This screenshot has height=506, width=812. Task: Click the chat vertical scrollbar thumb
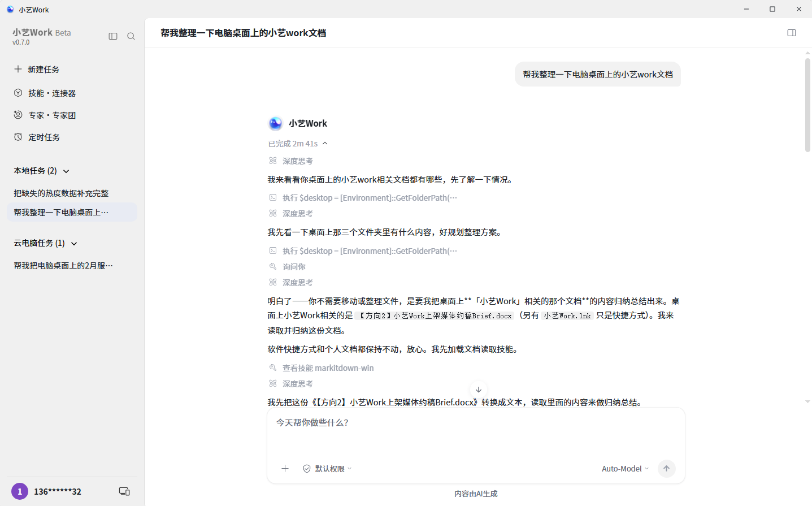pos(808,105)
